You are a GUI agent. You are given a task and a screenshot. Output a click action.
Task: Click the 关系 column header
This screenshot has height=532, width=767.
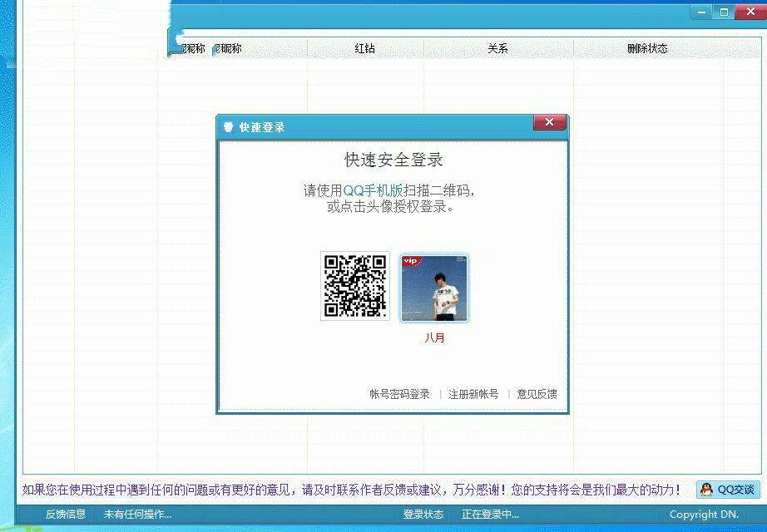[497, 48]
